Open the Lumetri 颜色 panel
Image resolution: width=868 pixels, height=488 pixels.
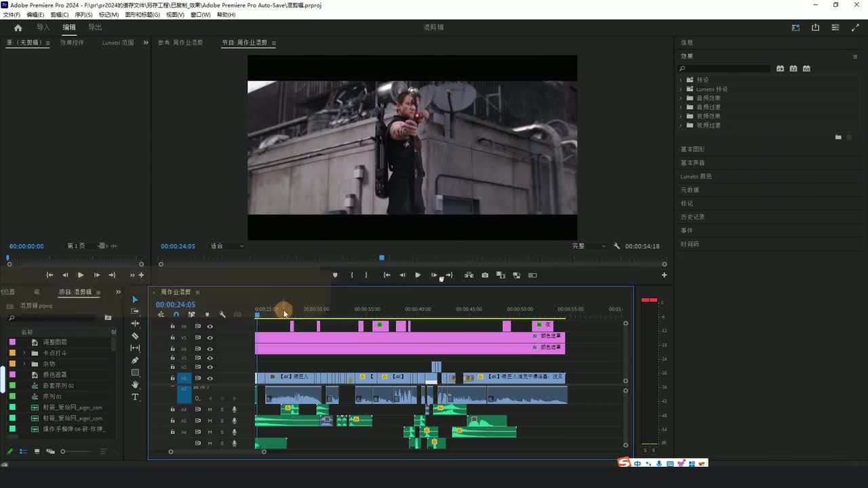point(696,176)
